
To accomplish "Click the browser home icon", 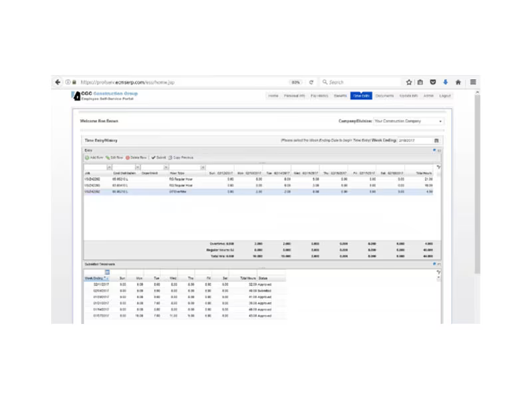I will (458, 82).
